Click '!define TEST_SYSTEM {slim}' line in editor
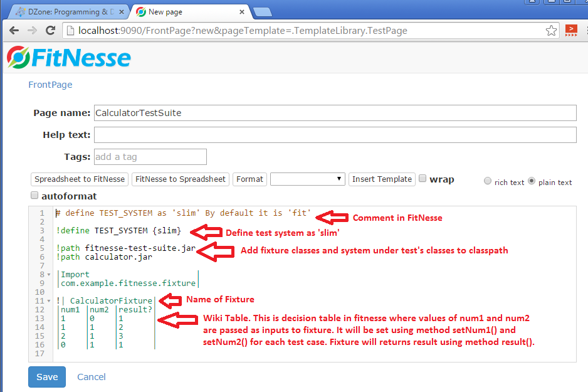The height and width of the screenshot is (392, 588). click(x=118, y=231)
